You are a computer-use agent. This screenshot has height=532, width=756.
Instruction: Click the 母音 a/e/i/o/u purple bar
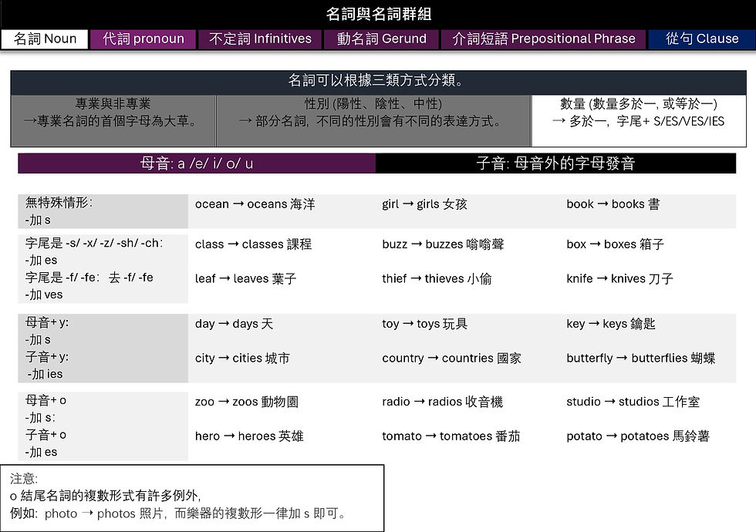tap(197, 163)
